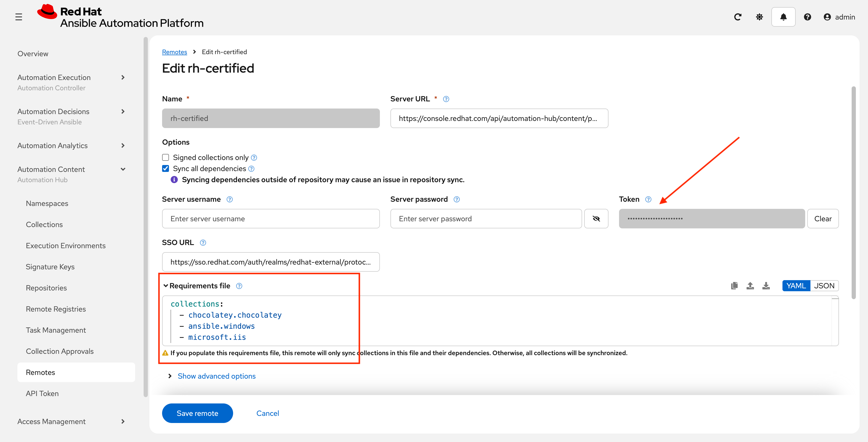Open Repositories in the sidebar
This screenshot has height=442, width=868.
pos(46,288)
